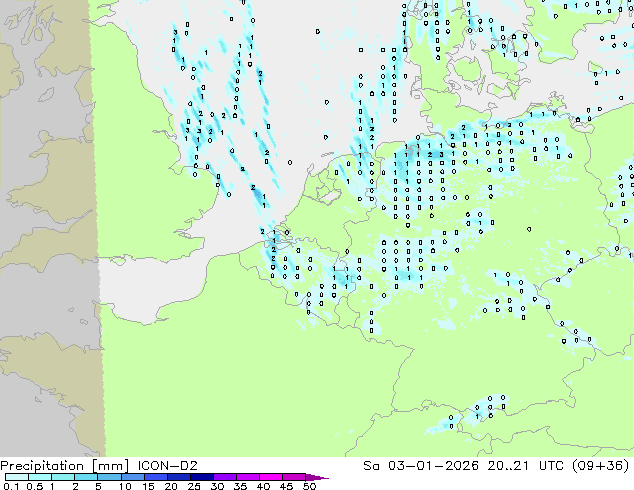Click the 'Precipitation [mm]' title text
This screenshot has width=634, height=490.
pyautogui.click(x=64, y=466)
